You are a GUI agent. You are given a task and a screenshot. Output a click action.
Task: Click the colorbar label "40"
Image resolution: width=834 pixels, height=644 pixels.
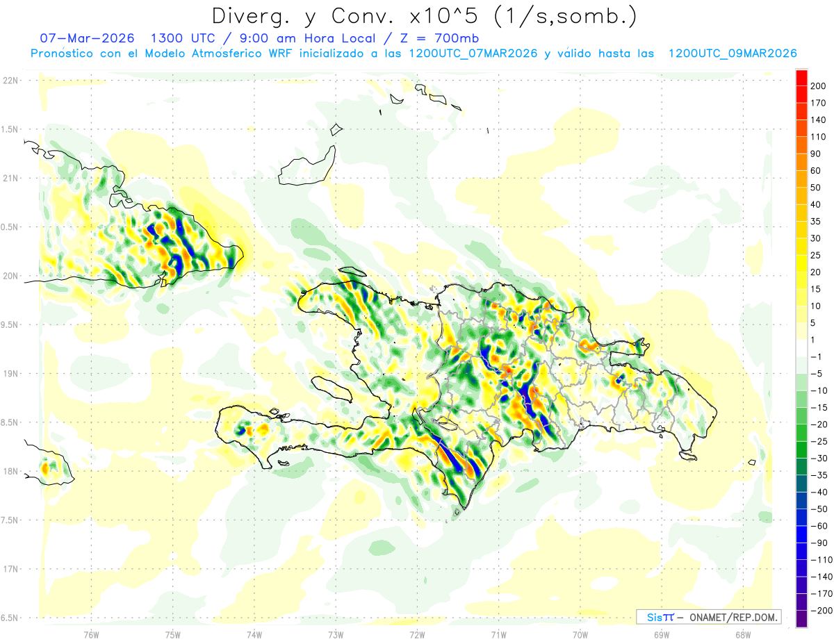pos(816,204)
